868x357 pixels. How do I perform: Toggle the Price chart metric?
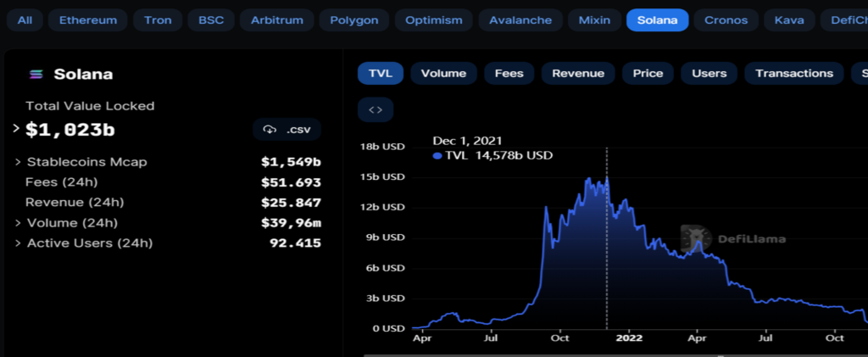tap(648, 74)
